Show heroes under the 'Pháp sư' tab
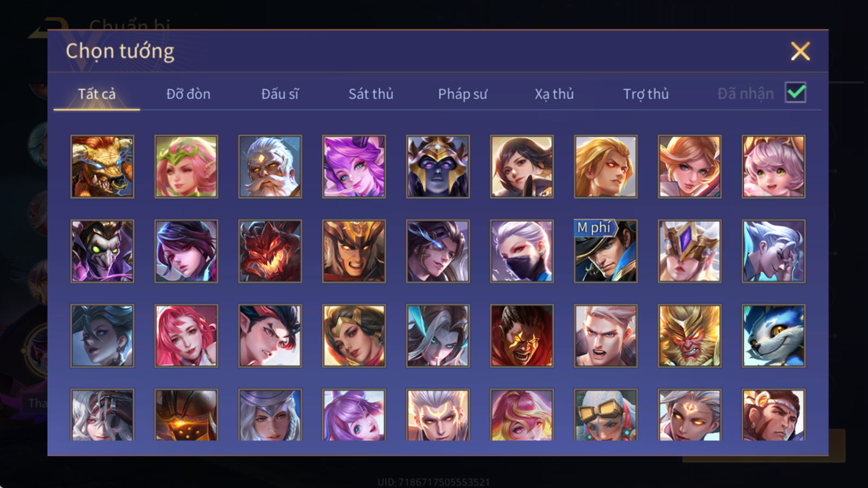Screen dimensions: 868x488 click(x=462, y=94)
